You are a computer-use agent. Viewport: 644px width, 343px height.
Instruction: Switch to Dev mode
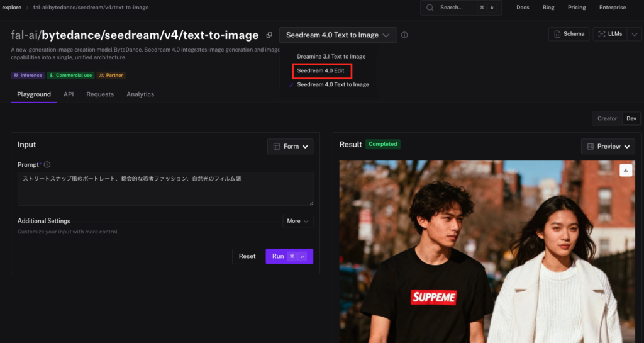point(631,118)
